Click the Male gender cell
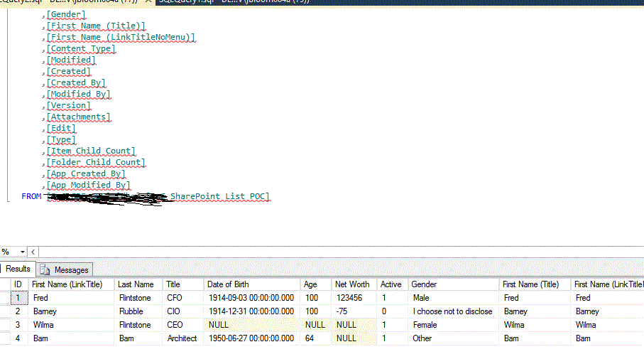This screenshot has width=644, height=364. tap(454, 298)
